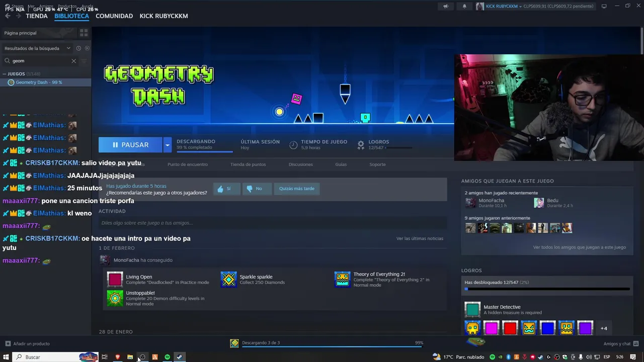This screenshot has width=644, height=362.
Task: Open advanced library filter options icon
Action: [84, 61]
